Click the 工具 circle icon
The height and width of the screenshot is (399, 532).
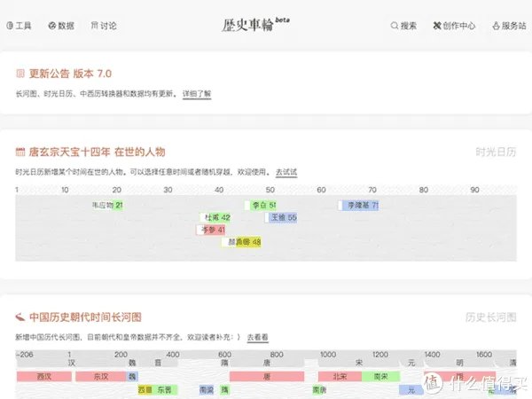10,26
